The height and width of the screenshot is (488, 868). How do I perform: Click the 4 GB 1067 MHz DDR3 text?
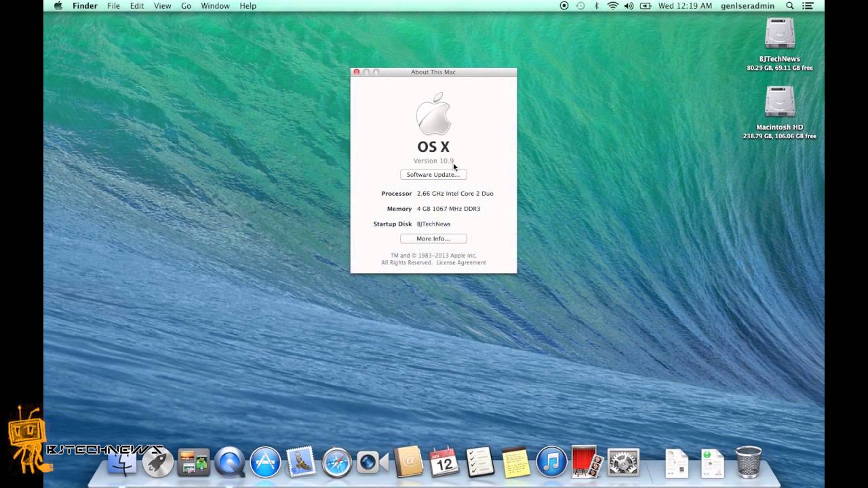pyautogui.click(x=448, y=209)
